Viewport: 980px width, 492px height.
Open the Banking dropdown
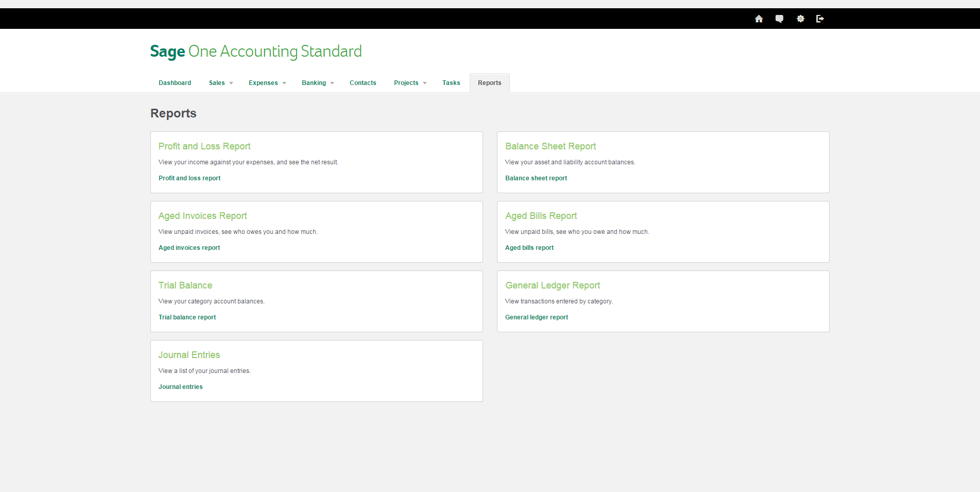[317, 82]
